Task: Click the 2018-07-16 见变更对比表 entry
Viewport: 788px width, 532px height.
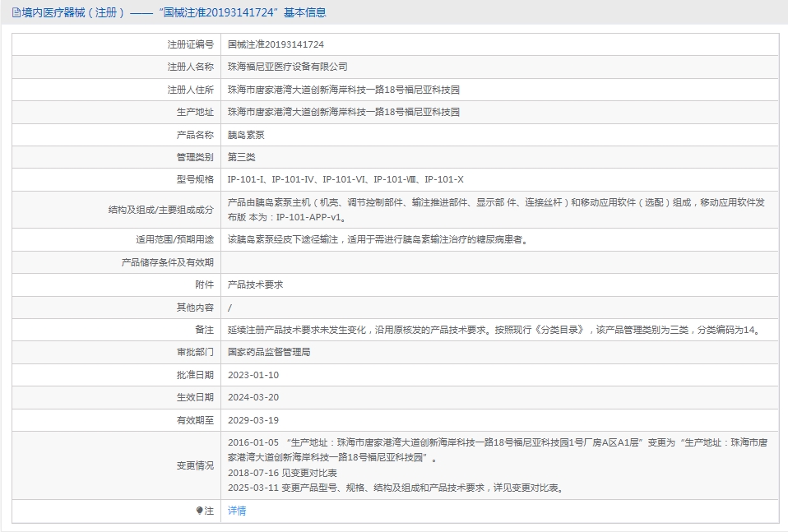Action: pos(282,474)
